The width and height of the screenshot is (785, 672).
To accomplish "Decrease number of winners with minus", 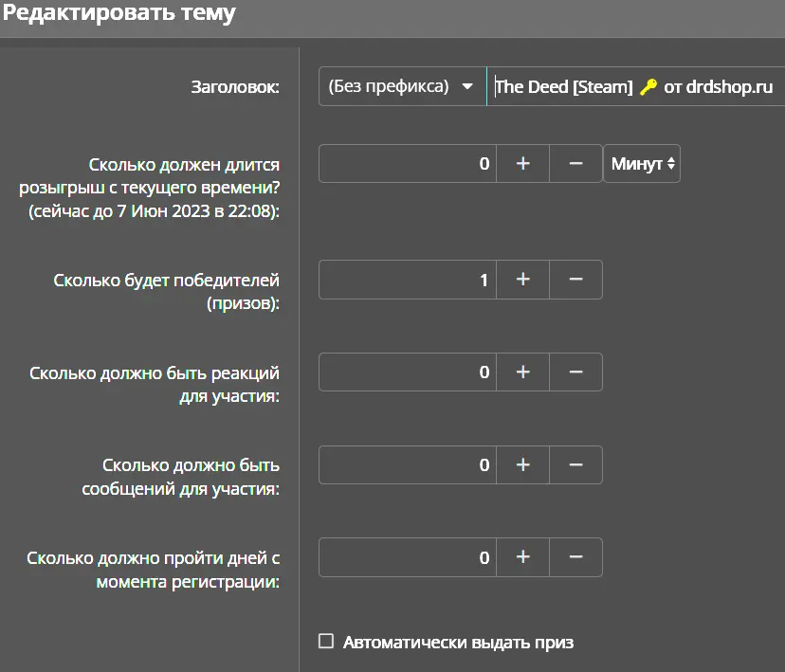I will pyautogui.click(x=575, y=280).
